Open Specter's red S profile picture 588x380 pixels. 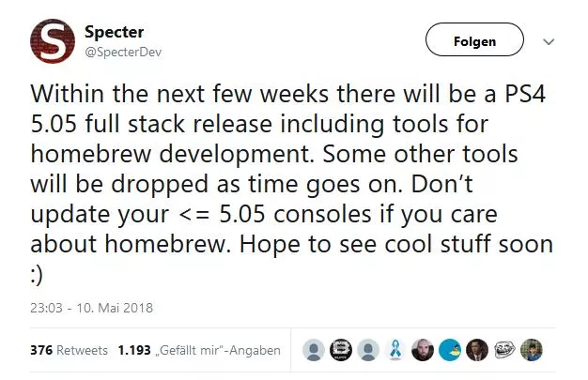[x=55, y=42]
